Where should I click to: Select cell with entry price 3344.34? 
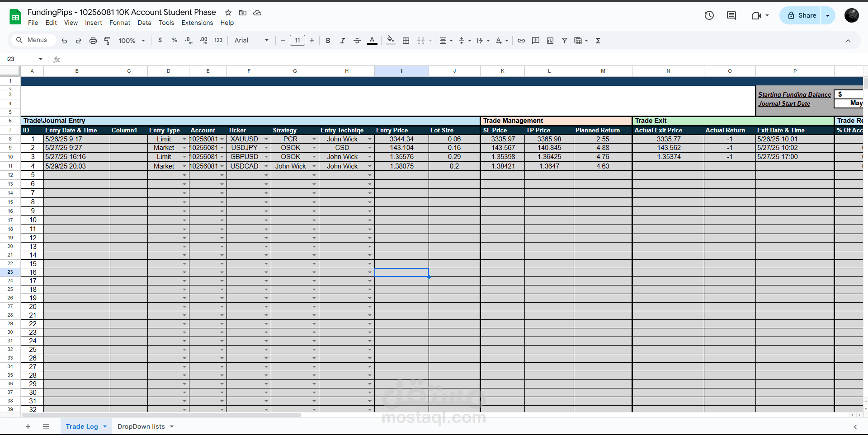point(401,139)
